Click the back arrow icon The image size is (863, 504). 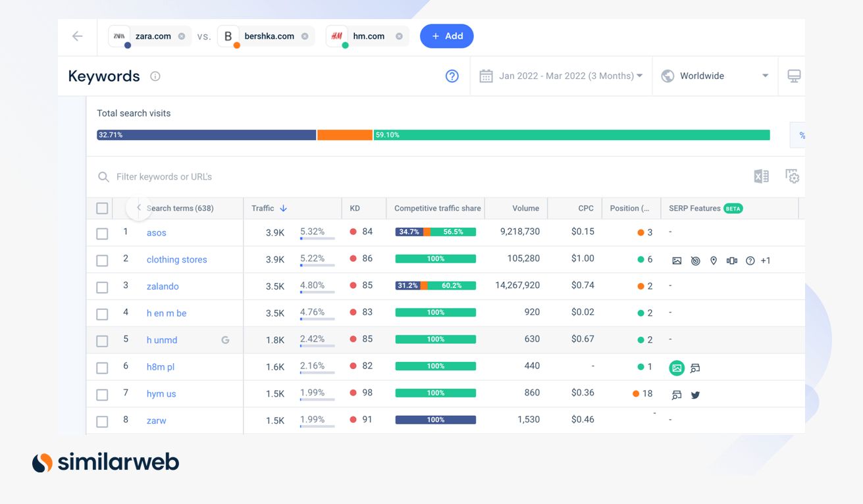point(78,36)
